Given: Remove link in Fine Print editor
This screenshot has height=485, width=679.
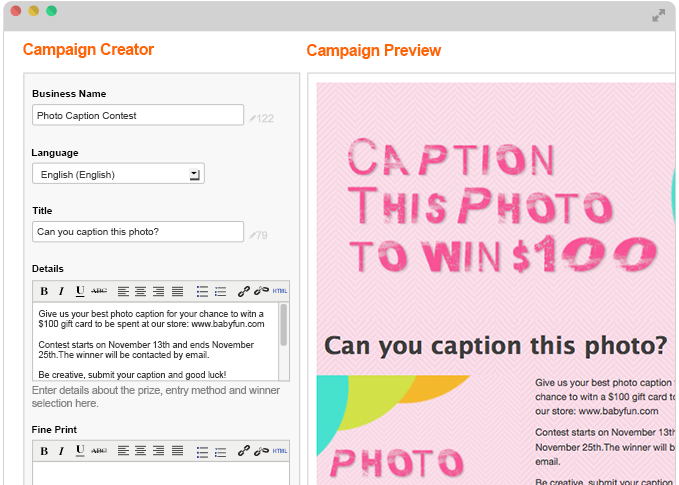Looking at the screenshot, I should point(261,451).
